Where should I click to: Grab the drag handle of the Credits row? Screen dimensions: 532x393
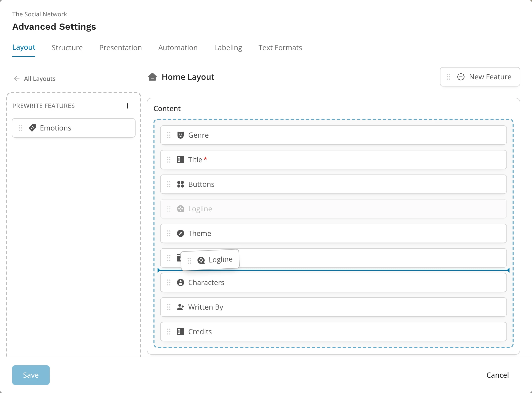[x=169, y=332]
